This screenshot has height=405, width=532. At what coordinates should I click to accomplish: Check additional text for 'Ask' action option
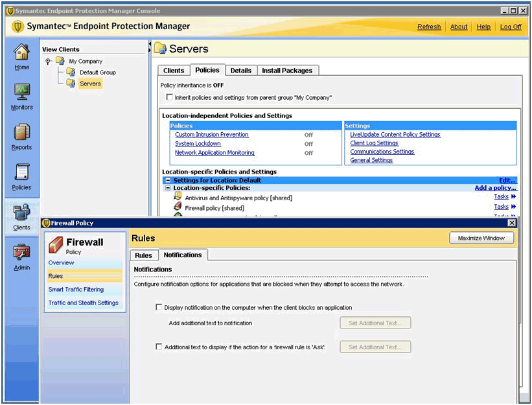[159, 347]
